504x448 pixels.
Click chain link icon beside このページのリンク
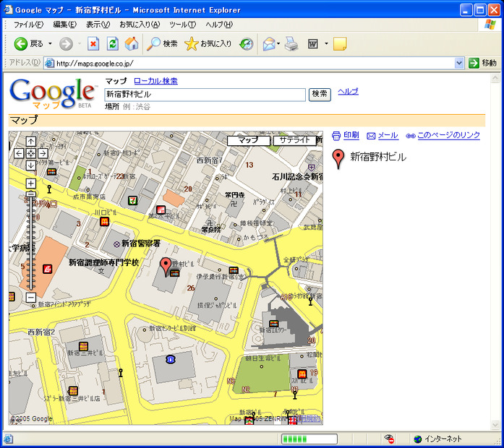[411, 136]
